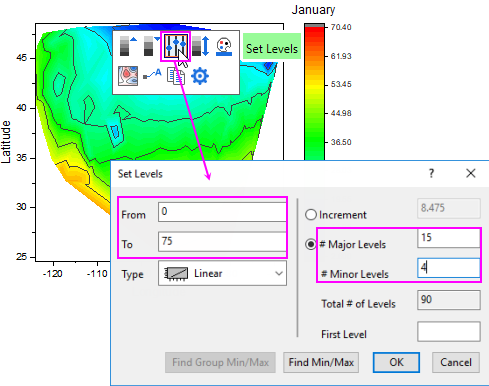Click the # Minor Levels input field
Image resolution: width=489 pixels, height=386 pixels.
point(448,267)
